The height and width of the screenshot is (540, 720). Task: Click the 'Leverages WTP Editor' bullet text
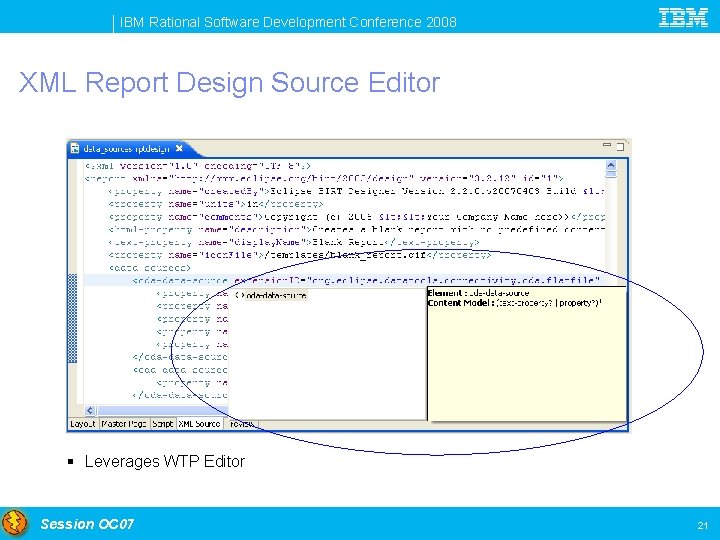pyautogui.click(x=165, y=461)
